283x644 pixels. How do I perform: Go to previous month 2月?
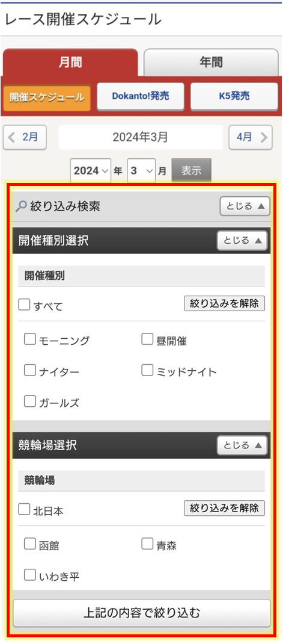point(25,137)
